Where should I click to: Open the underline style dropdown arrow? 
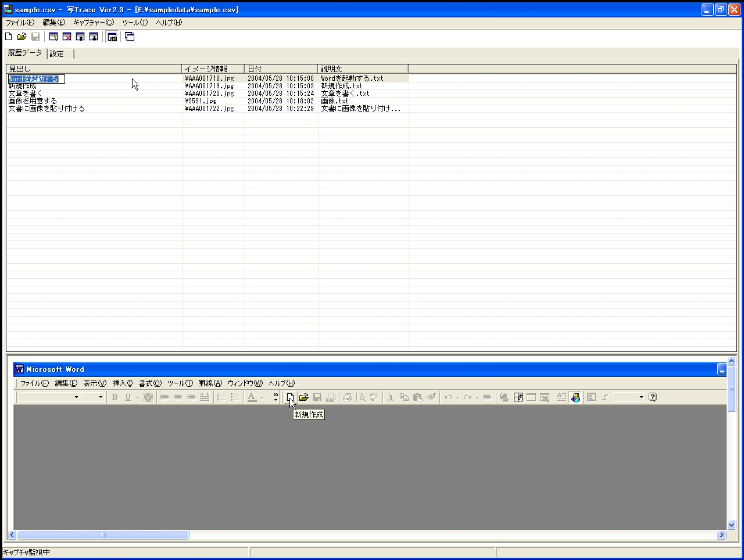coord(138,397)
